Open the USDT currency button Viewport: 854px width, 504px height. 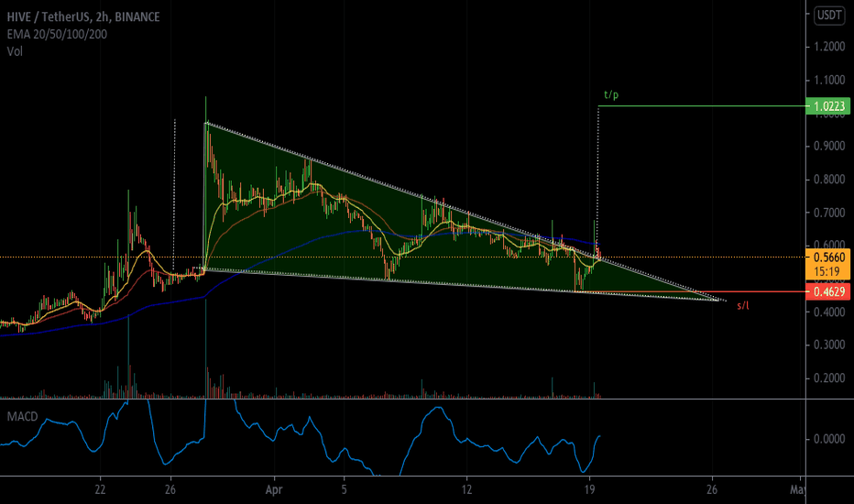coord(829,16)
